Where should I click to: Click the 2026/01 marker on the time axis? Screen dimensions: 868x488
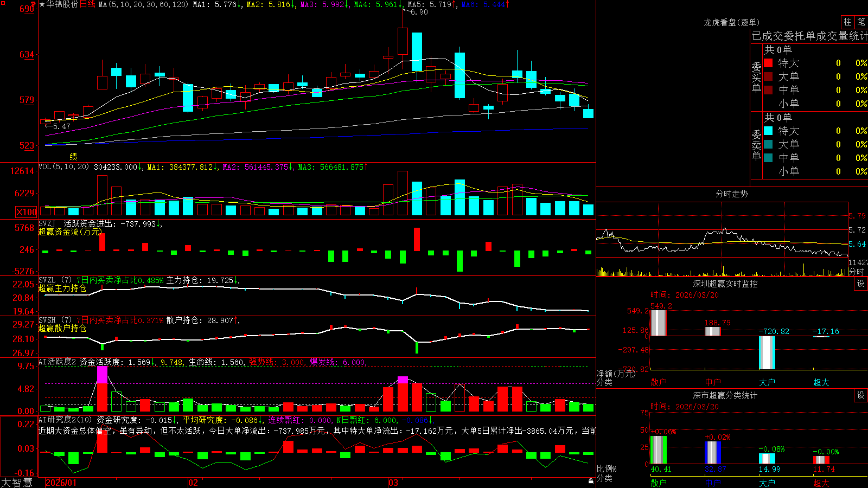pos(61,483)
